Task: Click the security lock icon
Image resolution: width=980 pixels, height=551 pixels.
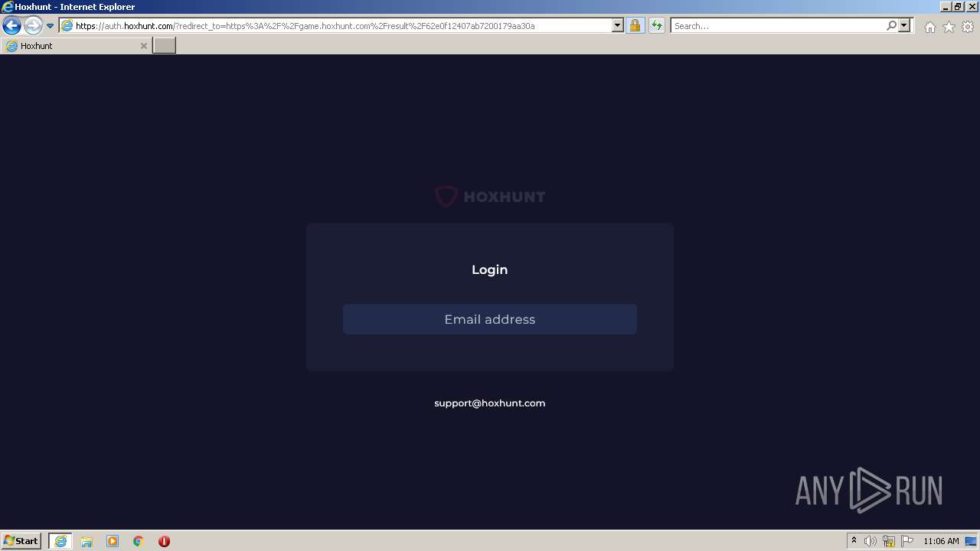Action: [x=635, y=26]
